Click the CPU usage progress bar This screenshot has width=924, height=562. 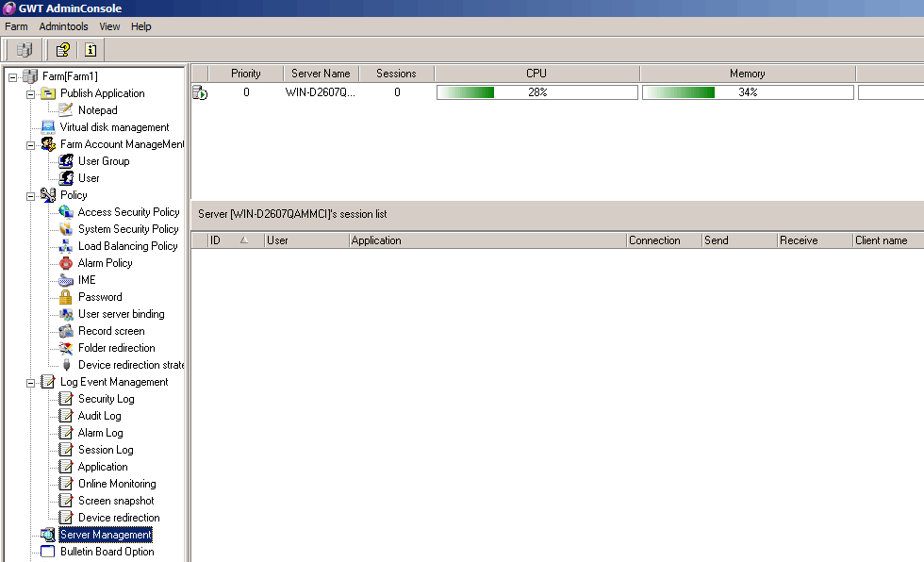pos(536,92)
